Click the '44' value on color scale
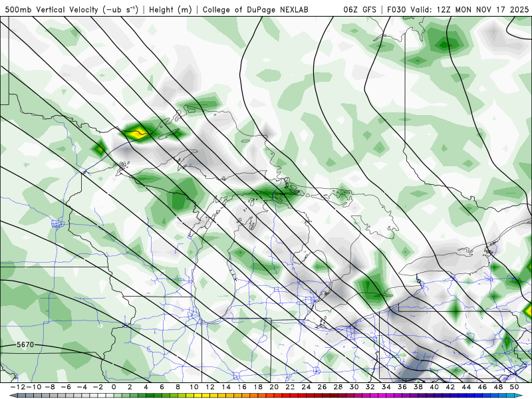Viewport: 532px width, 399px height. (x=466, y=387)
